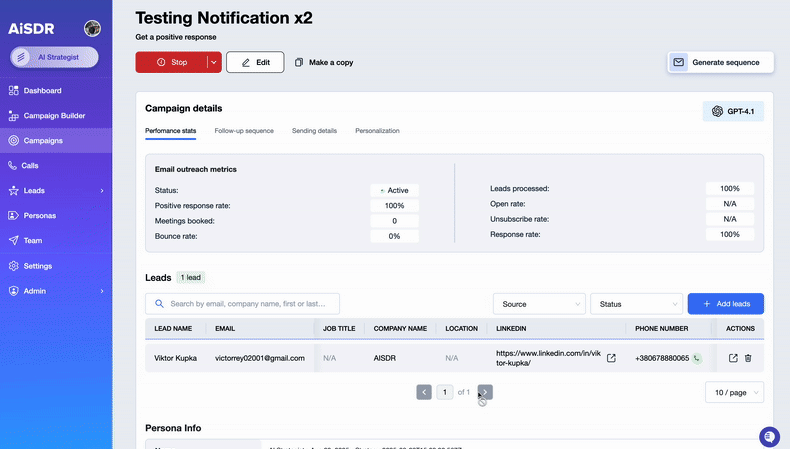Image resolution: width=790 pixels, height=449 pixels.
Task: Expand the Leads submenu in the sidebar
Action: click(102, 190)
